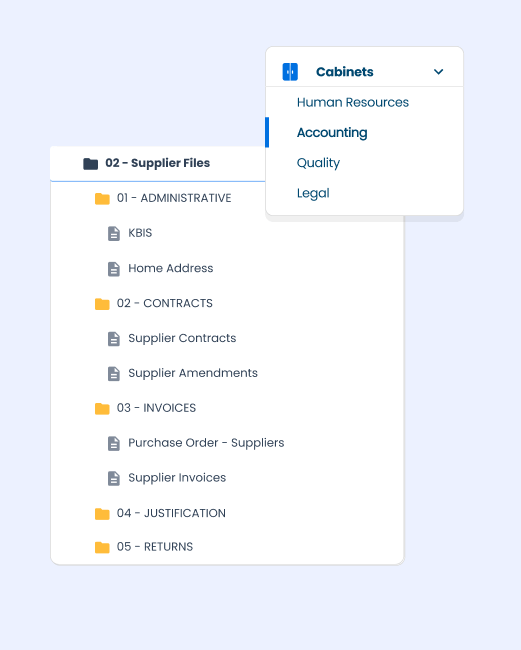Select the 02 - Supplier Files header label

[x=158, y=163]
